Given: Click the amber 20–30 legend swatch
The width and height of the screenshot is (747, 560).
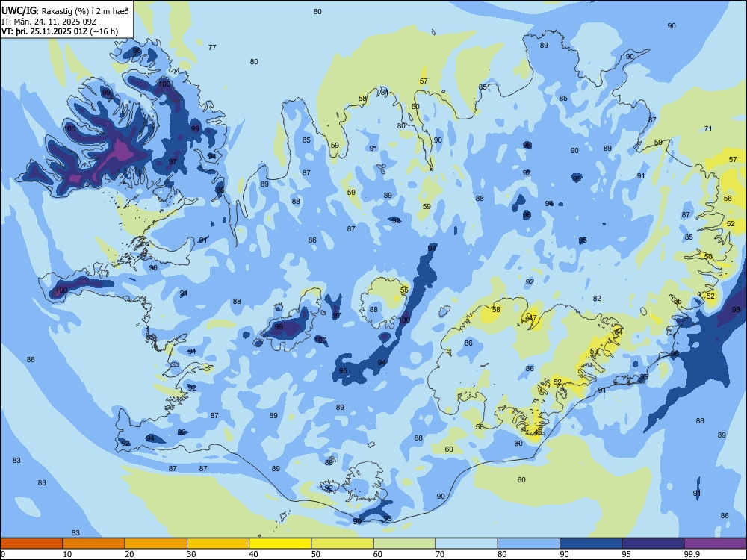Looking at the screenshot, I should click(x=156, y=544).
